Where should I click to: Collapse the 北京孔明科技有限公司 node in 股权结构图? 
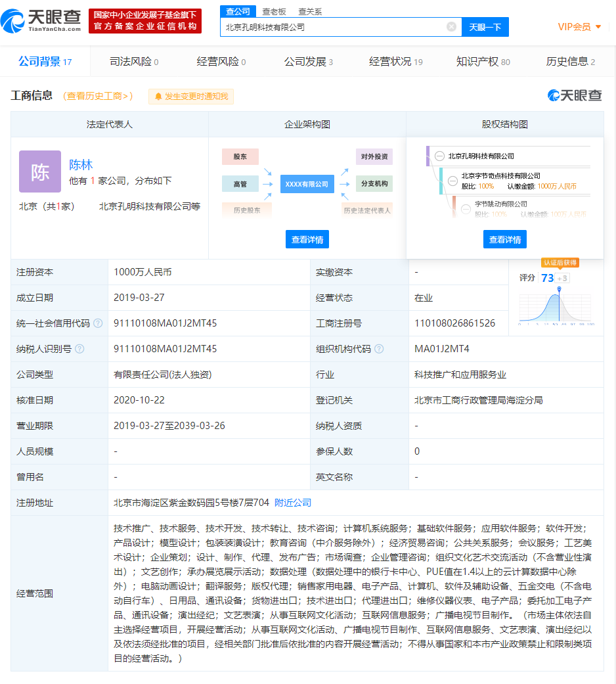point(439,156)
